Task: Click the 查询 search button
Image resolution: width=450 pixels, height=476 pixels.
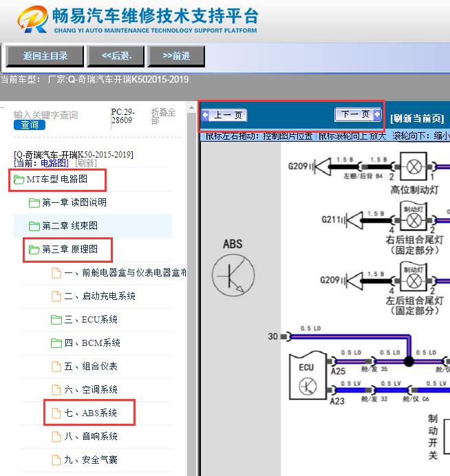Action: tap(30, 125)
